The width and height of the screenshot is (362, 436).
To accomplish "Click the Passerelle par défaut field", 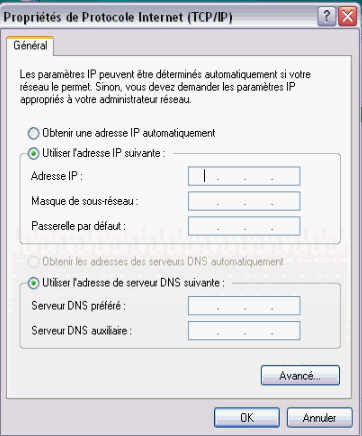I will click(x=244, y=226).
